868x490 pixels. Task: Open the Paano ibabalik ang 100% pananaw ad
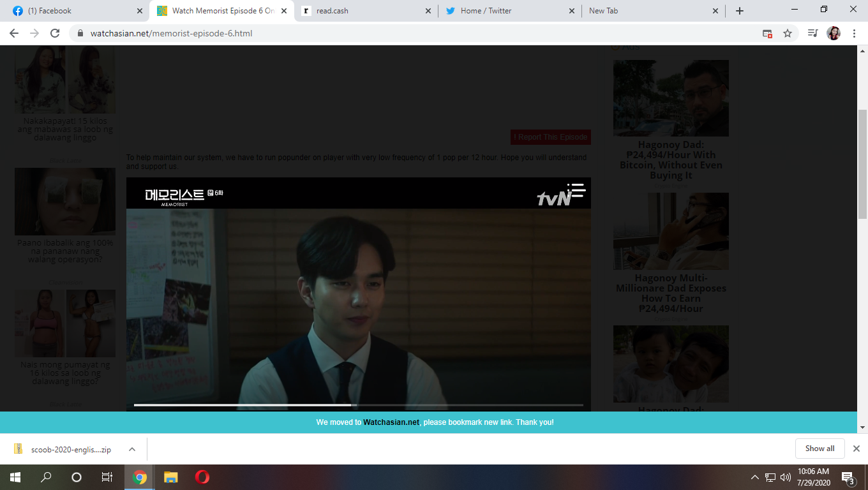pyautogui.click(x=65, y=251)
